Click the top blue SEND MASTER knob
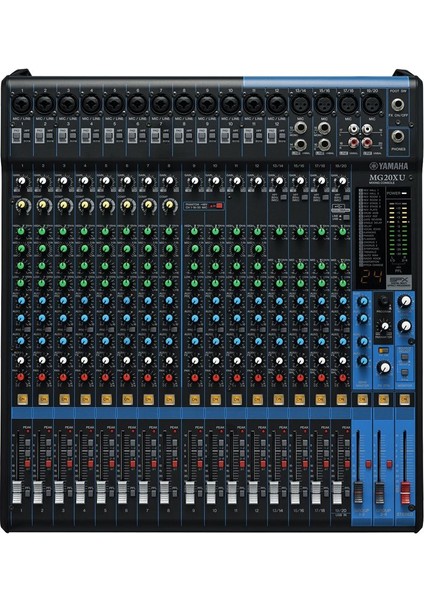This screenshot has width=424, height=600. [x=363, y=301]
